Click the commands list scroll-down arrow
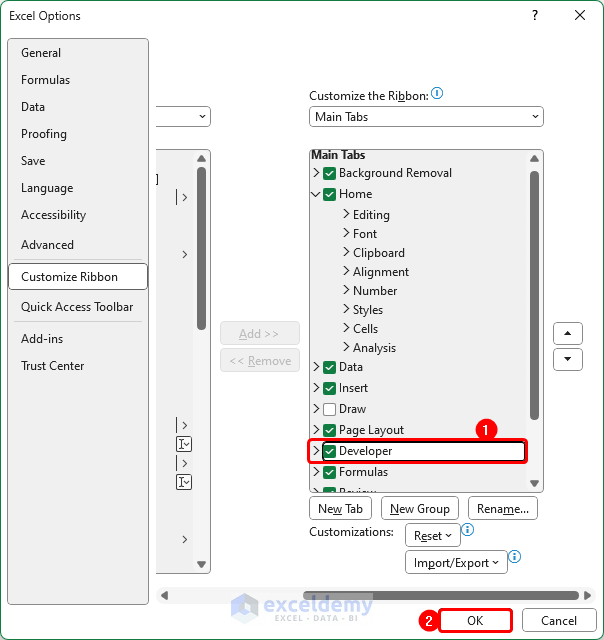 [201, 564]
